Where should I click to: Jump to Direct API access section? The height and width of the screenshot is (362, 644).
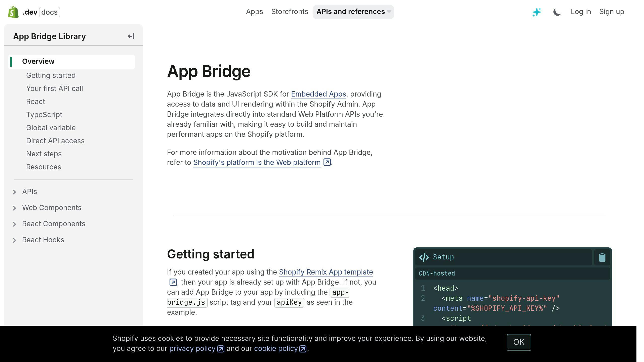(x=55, y=141)
